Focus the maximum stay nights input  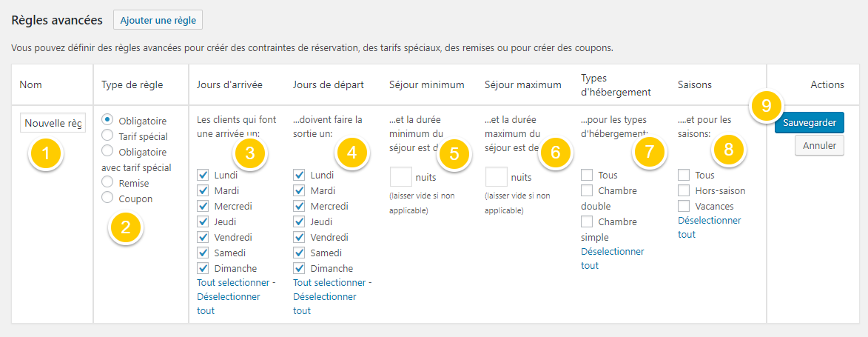[x=497, y=177]
